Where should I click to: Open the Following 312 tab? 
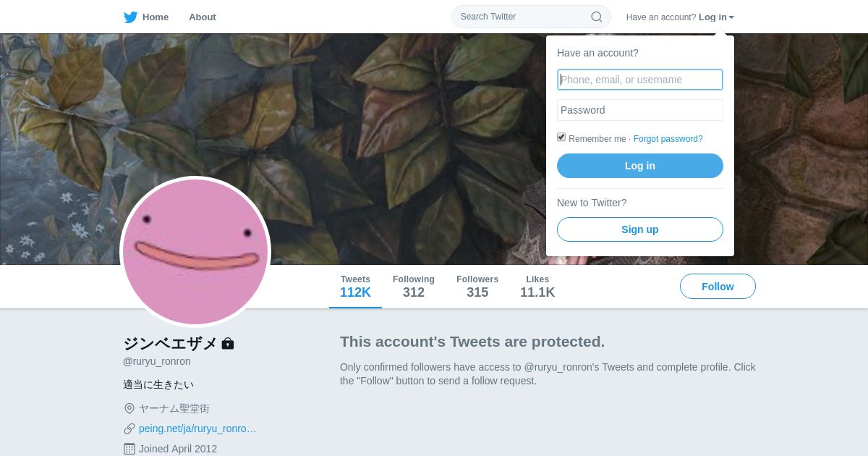point(414,287)
